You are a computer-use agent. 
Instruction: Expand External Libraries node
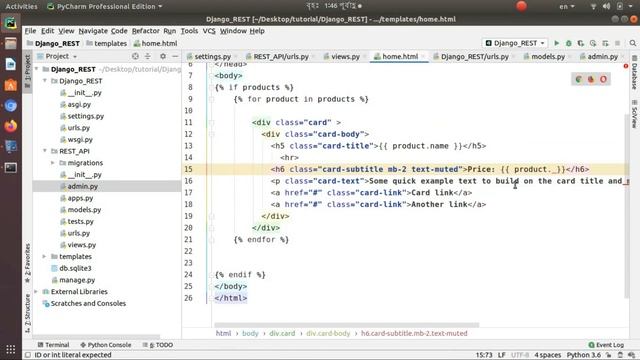pos(36,291)
